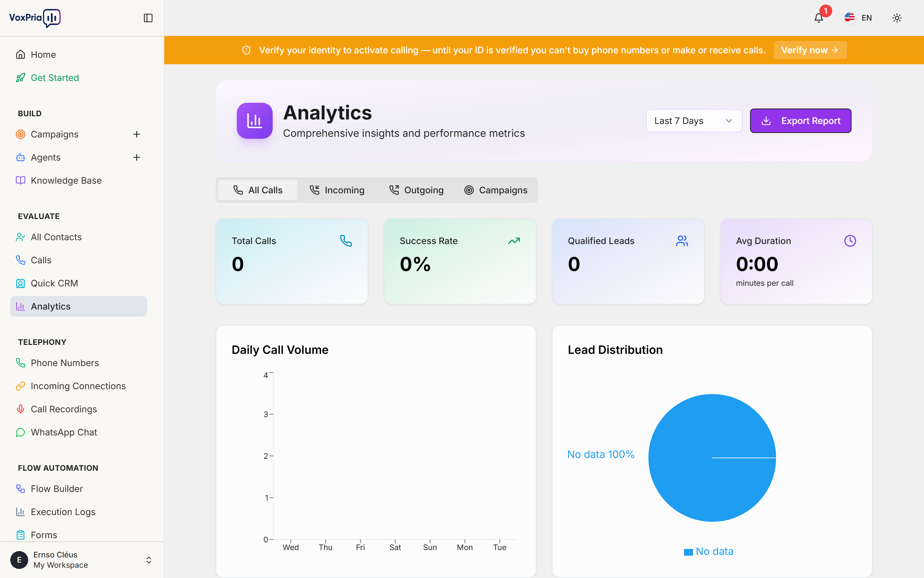
Task: Click the Incoming Connections link icon
Action: click(21, 386)
